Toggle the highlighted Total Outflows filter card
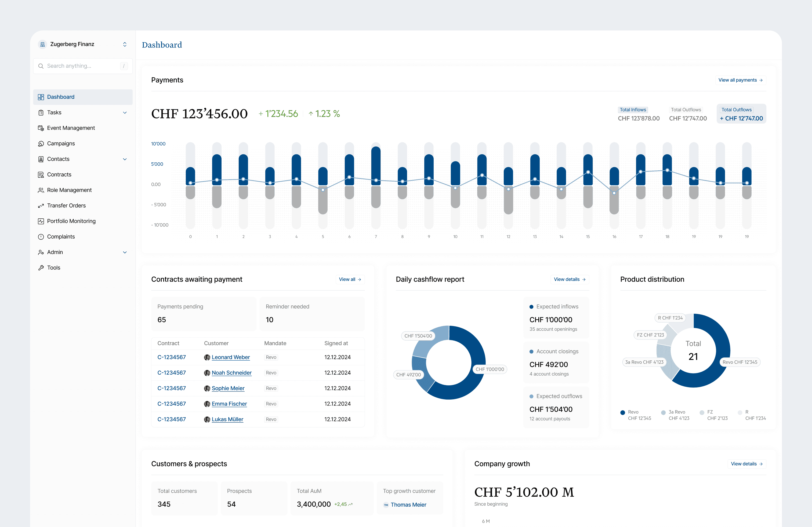This screenshot has height=527, width=812. [741, 114]
